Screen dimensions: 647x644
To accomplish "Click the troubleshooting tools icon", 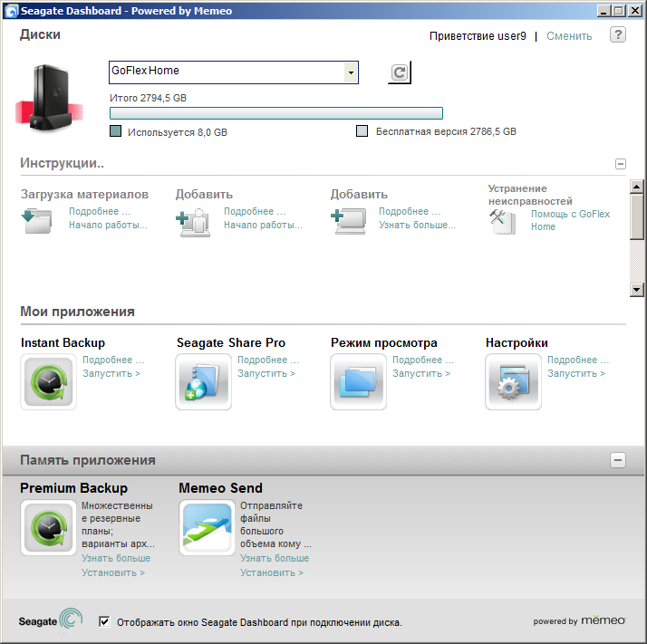I will [503, 222].
